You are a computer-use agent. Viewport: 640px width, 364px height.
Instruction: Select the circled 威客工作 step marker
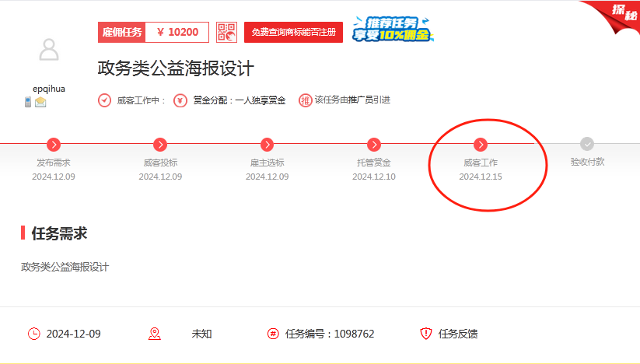pyautogui.click(x=481, y=144)
